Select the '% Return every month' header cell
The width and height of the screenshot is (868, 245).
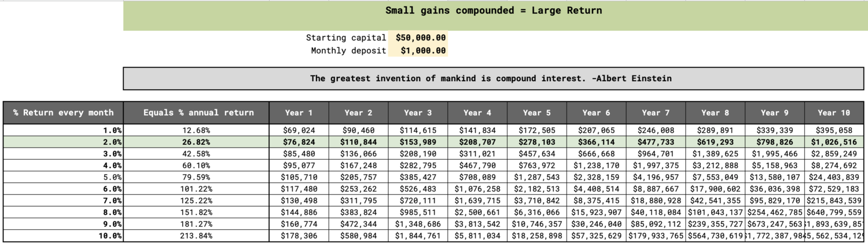pos(63,112)
